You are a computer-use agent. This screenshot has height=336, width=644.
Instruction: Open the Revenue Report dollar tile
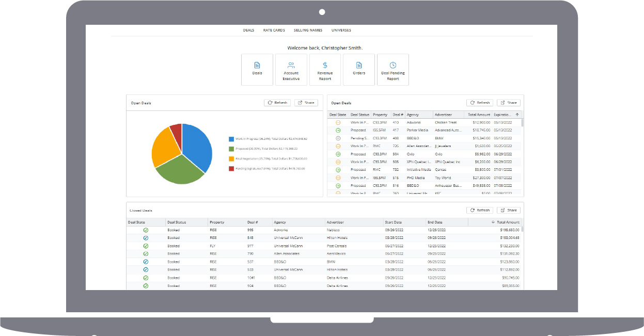pyautogui.click(x=325, y=69)
